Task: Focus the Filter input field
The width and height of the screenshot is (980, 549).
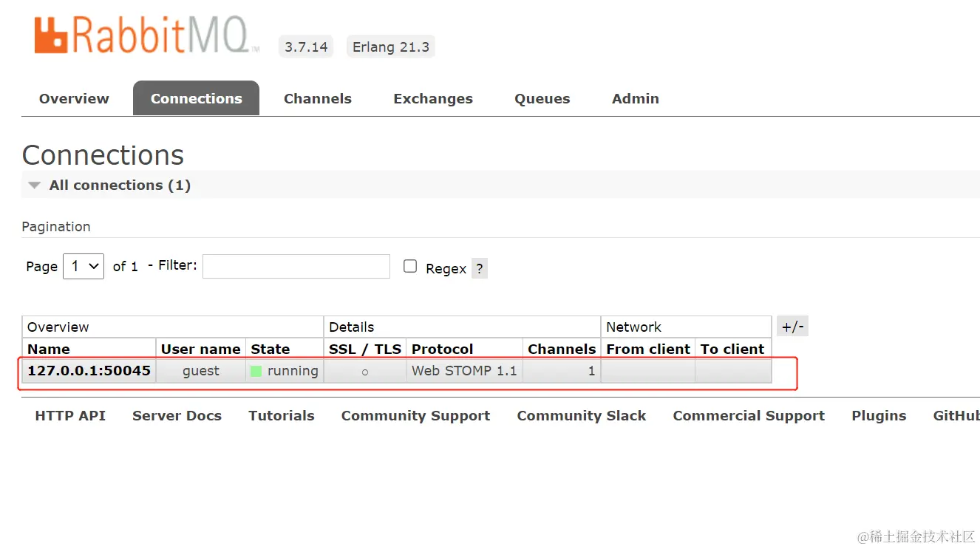Action: click(296, 266)
